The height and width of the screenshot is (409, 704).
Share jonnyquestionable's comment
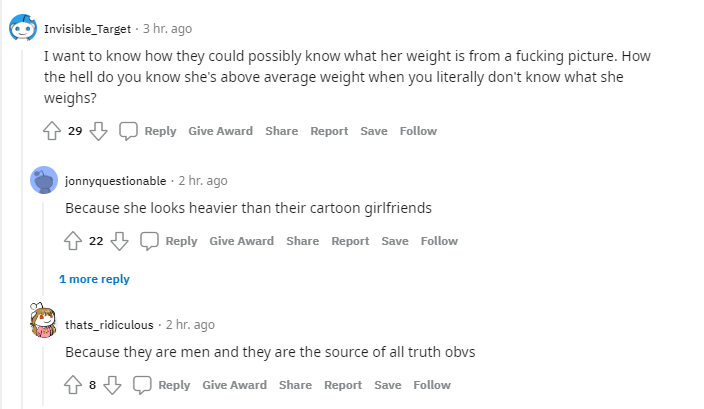303,241
